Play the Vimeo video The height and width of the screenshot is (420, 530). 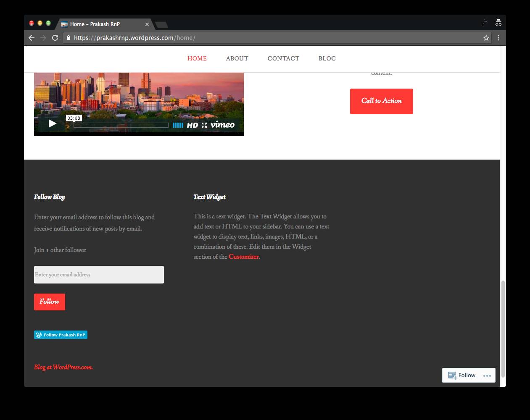(x=52, y=123)
